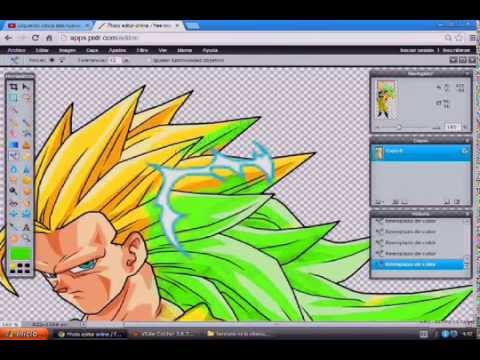Click the Navigator preview thumbnail
The image size is (480, 360).
pyautogui.click(x=386, y=99)
